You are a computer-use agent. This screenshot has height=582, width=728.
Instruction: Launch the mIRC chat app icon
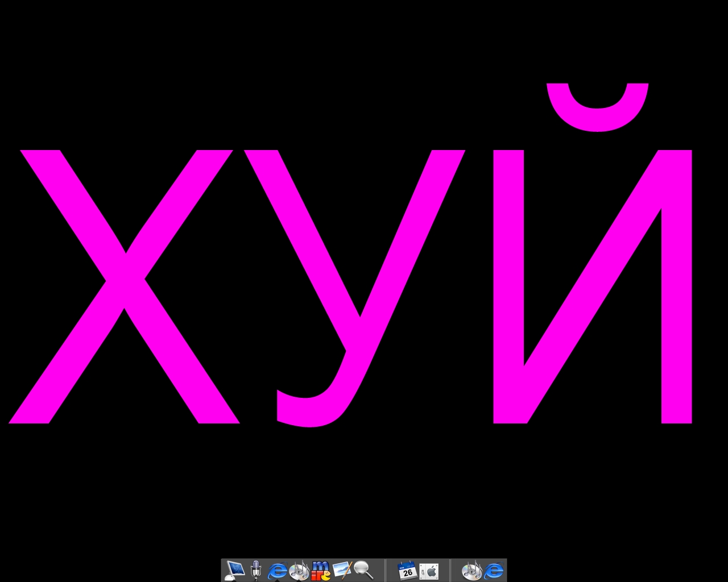pos(320,569)
